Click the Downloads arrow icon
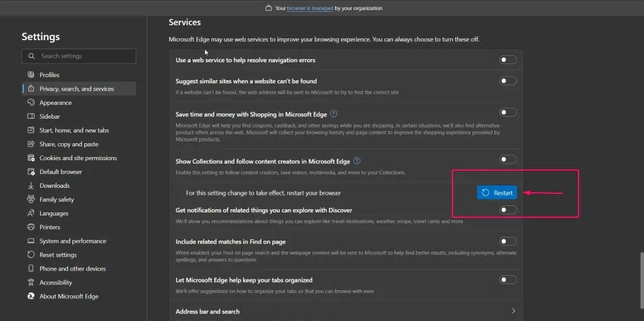 (x=31, y=185)
